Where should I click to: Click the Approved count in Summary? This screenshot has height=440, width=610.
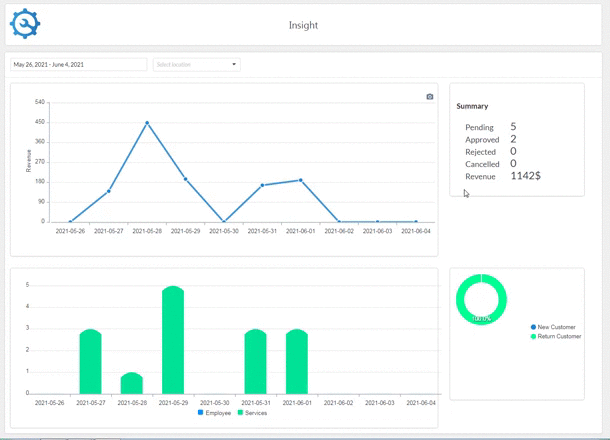click(513, 139)
